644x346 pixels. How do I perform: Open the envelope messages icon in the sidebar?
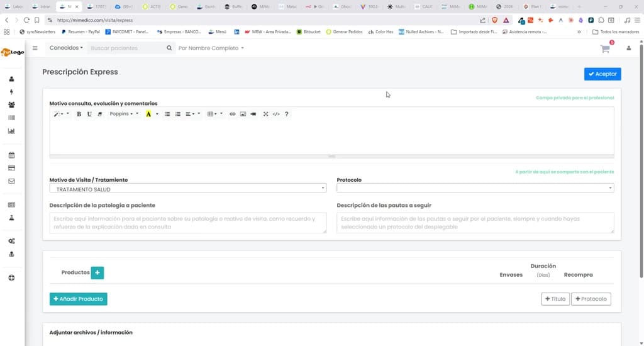[x=11, y=181]
